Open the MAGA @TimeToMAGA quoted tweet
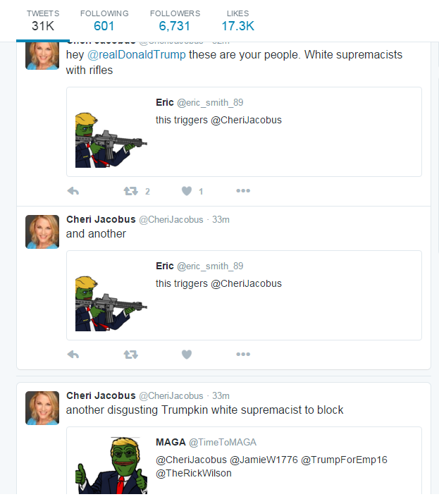Image resolution: width=439 pixels, height=504 pixels. click(244, 460)
